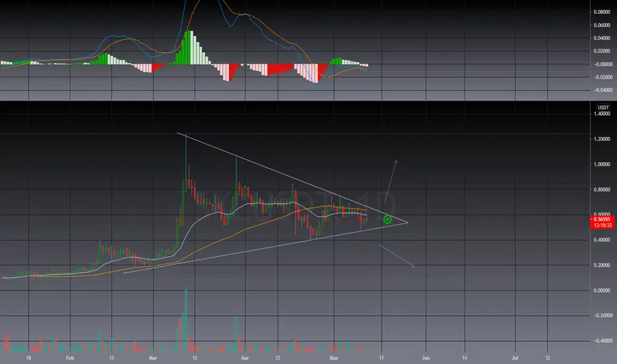This screenshot has width=617, height=364.
Task: Click the 0.06000 MACD scale label
Action: pos(602,24)
